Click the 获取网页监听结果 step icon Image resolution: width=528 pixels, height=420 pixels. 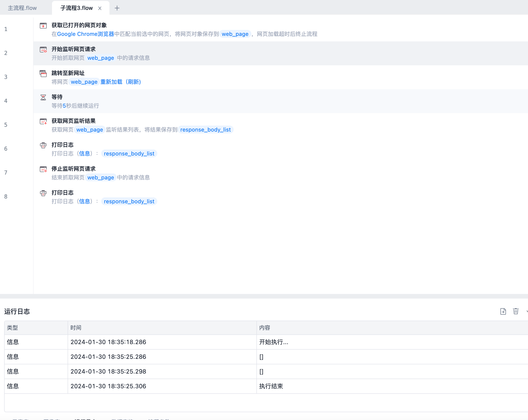[x=43, y=121]
